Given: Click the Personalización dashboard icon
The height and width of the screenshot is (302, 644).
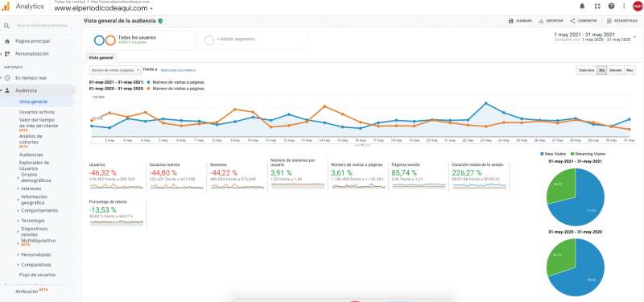Looking at the screenshot, I should click(7, 54).
